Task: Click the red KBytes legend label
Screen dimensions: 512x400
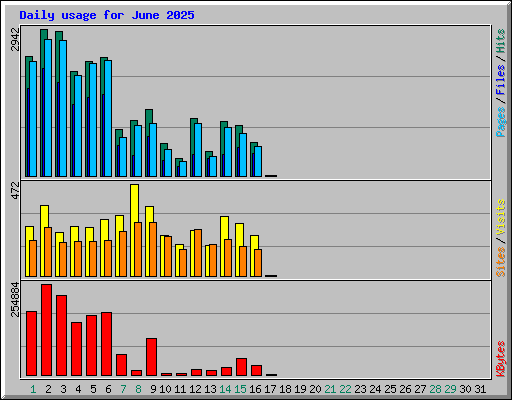Action: coord(501,359)
